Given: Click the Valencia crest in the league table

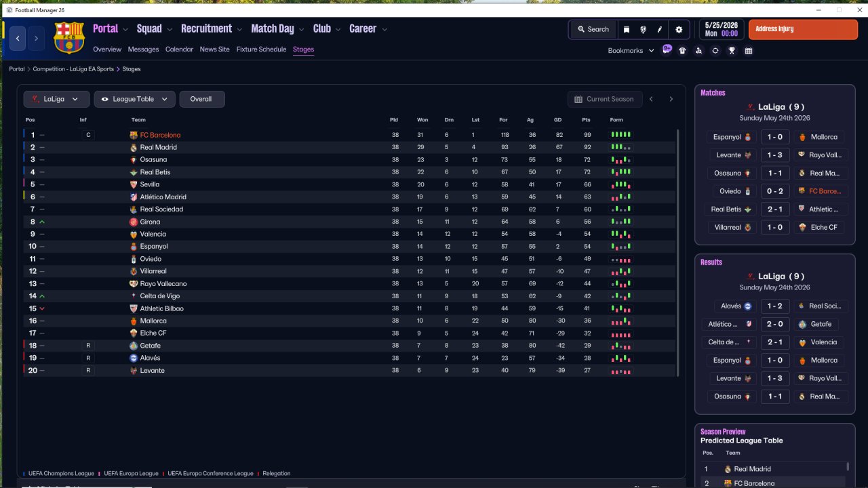Looking at the screenshot, I should 134,234.
